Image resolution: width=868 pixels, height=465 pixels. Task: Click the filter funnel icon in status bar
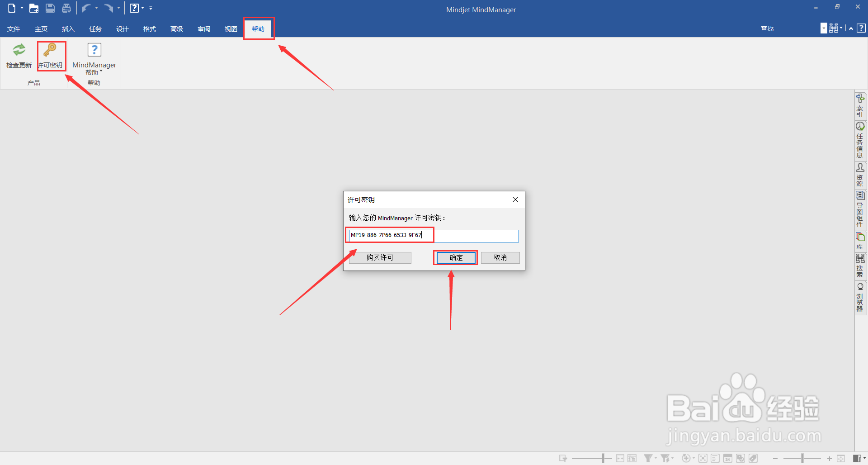[648, 458]
